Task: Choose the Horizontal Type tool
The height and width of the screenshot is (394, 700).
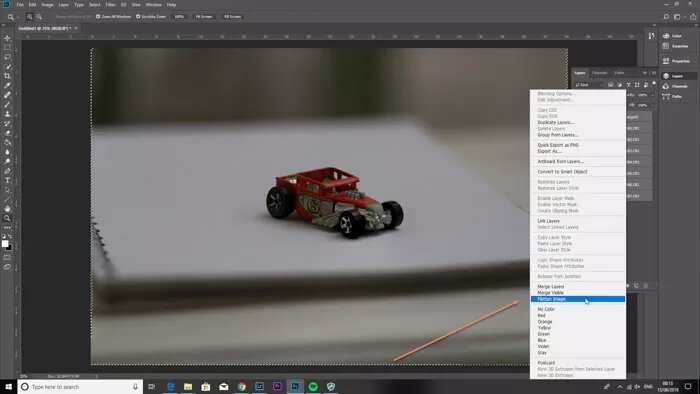Action: coord(7,180)
